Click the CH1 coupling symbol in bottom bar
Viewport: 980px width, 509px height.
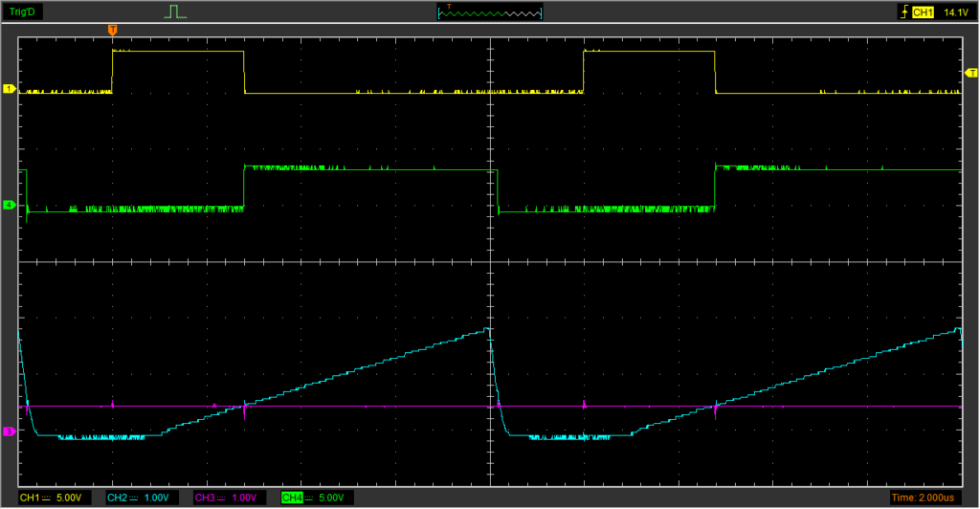48,498
